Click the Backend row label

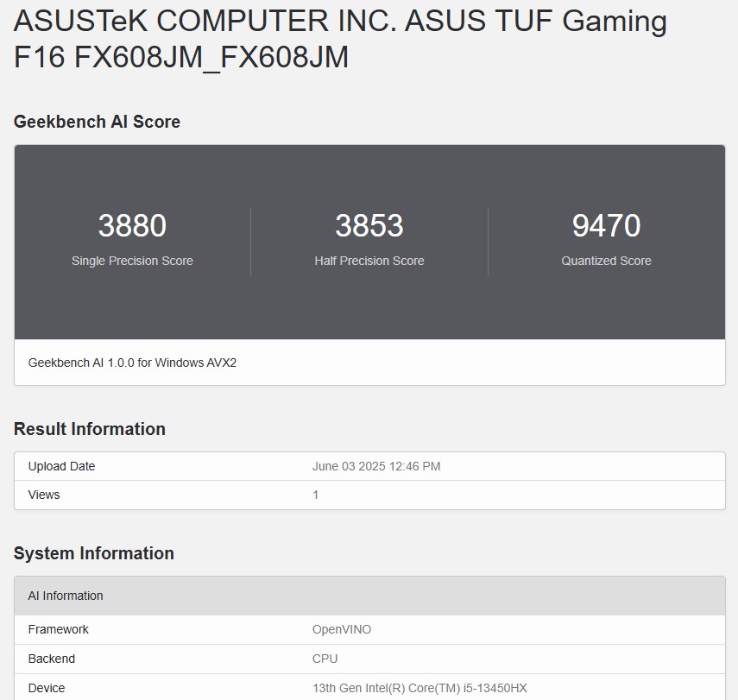point(52,659)
